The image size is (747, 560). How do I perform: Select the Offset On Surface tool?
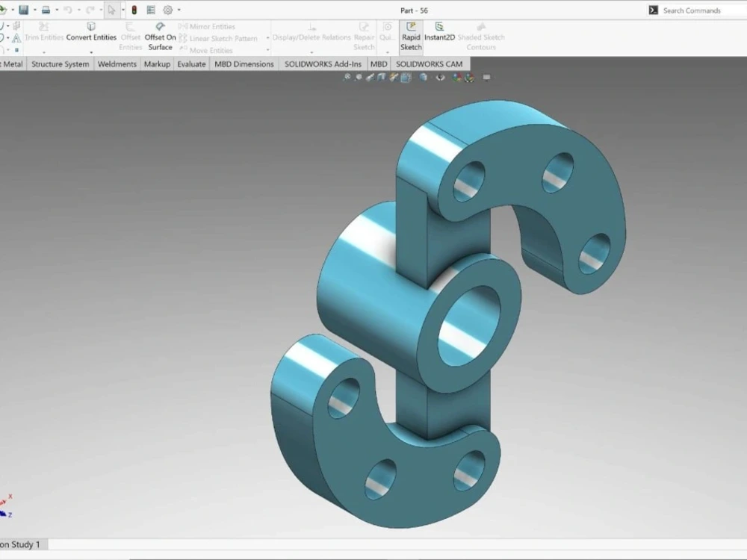pos(160,36)
